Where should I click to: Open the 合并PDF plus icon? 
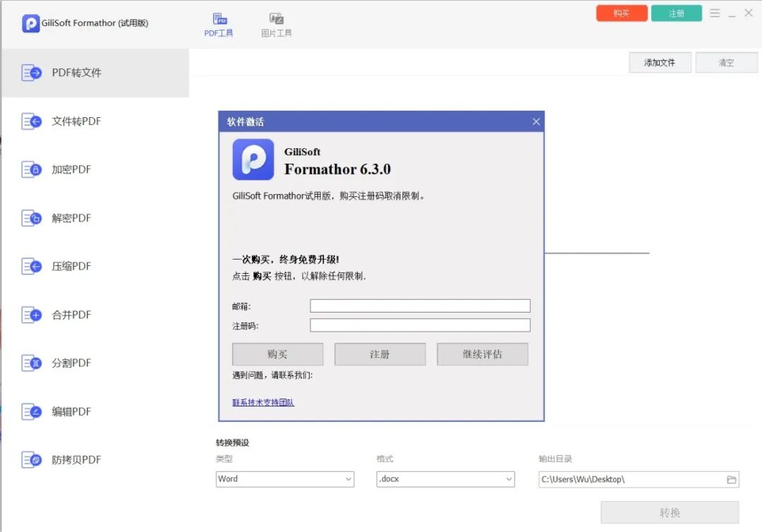[32, 315]
